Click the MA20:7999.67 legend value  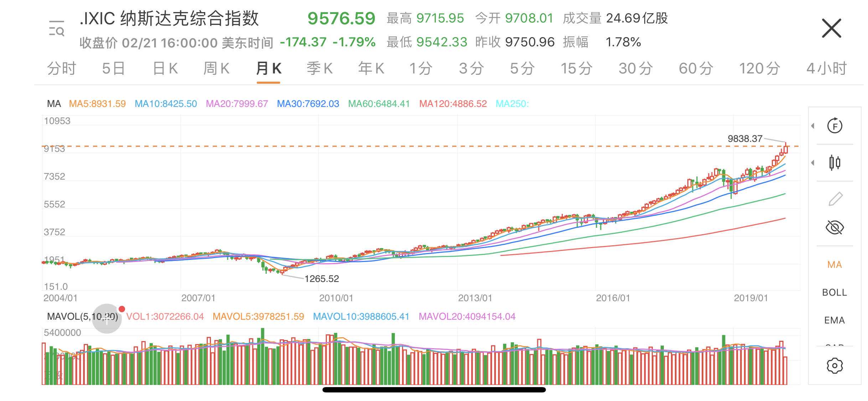point(237,104)
